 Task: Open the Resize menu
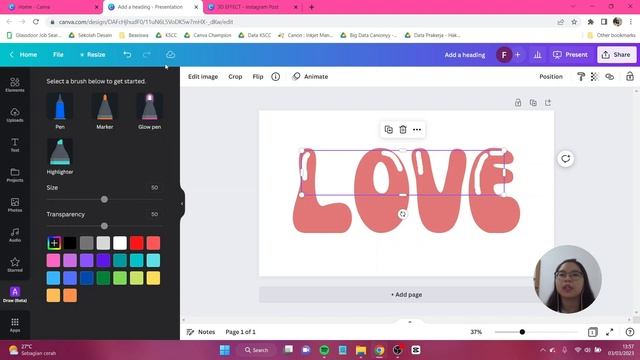[x=93, y=54]
